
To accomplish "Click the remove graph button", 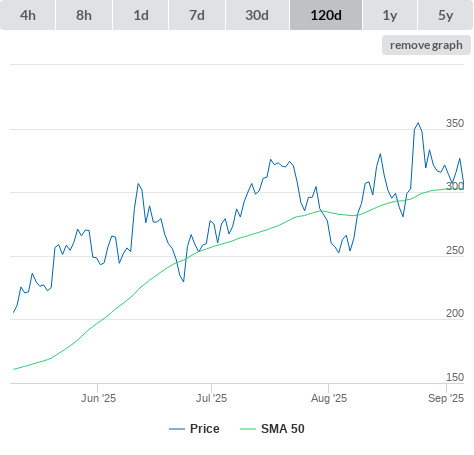I will pos(426,45).
